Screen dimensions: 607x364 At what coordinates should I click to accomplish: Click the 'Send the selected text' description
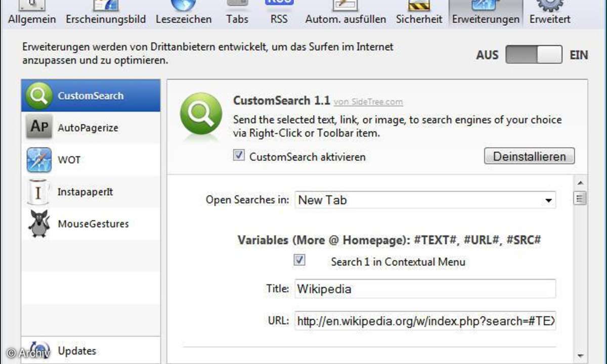click(x=397, y=127)
